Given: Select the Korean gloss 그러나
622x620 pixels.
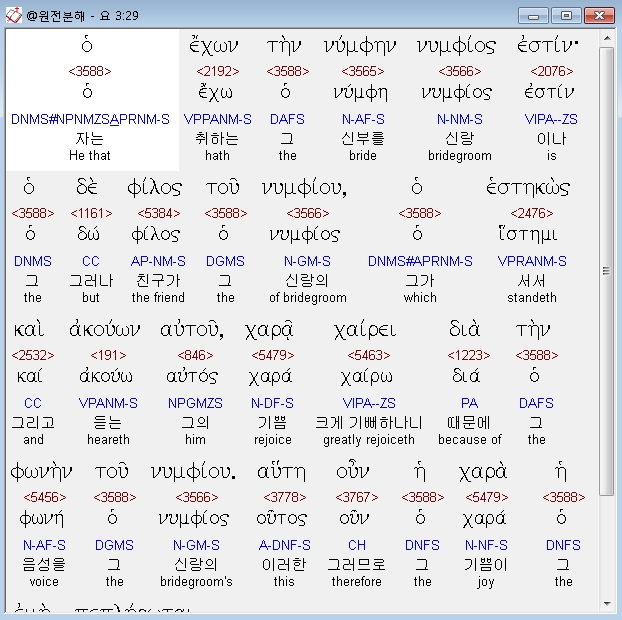Looking at the screenshot, I should point(91,281).
